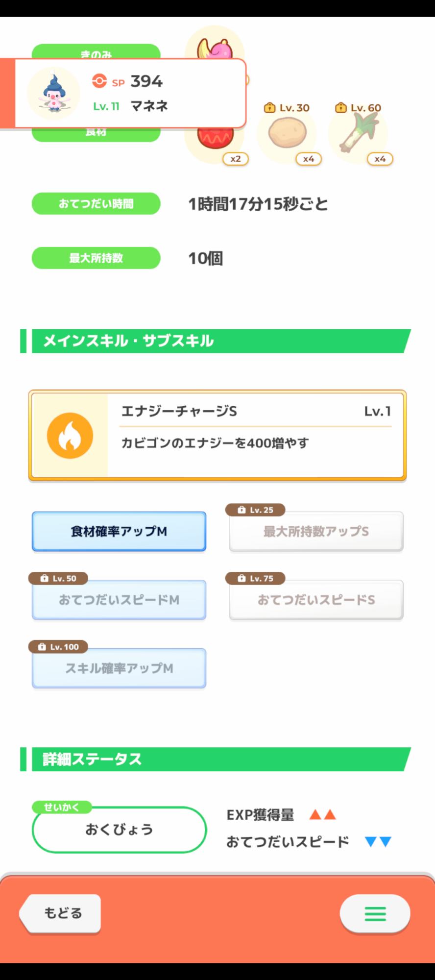The height and width of the screenshot is (980, 435).
Task: Tap the red apple ingredient x2
Action: (x=216, y=140)
